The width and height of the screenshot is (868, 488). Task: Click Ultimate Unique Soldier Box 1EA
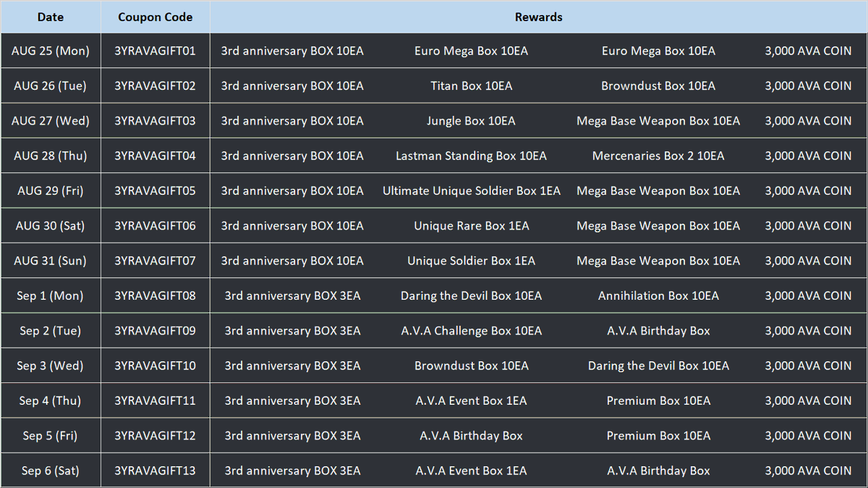pos(471,190)
